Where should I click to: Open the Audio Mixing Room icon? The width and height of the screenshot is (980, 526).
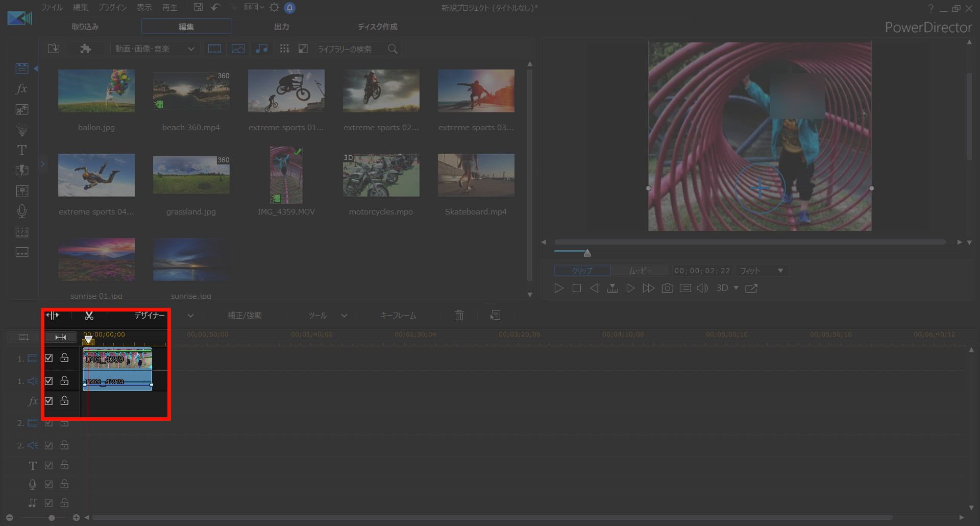tap(22, 191)
